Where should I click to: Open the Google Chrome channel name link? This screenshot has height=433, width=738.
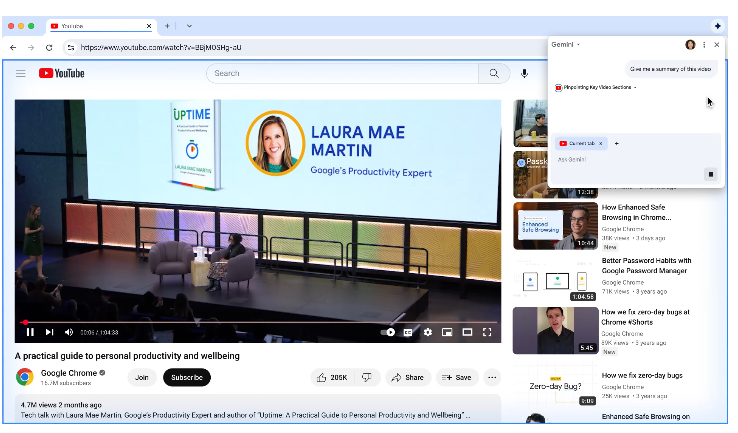[x=69, y=373]
